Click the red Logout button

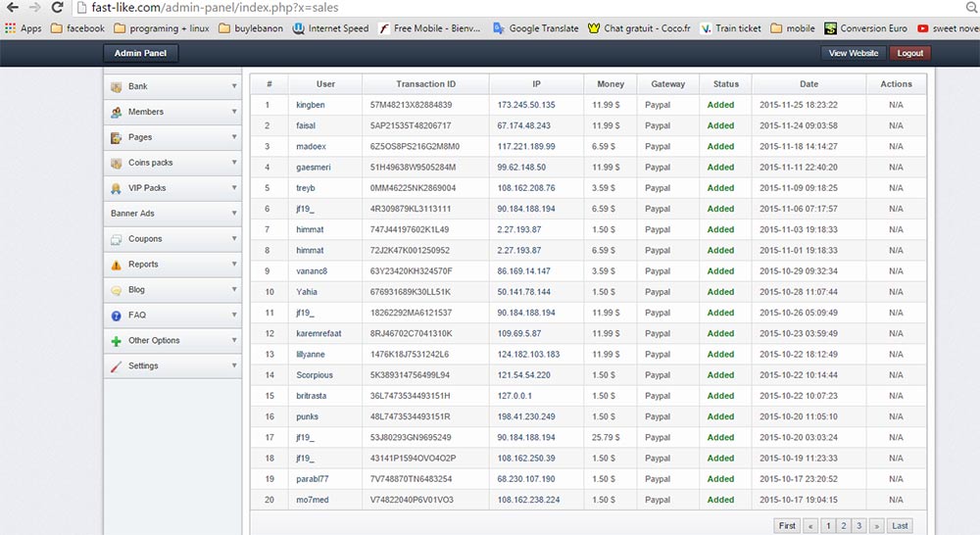point(910,53)
